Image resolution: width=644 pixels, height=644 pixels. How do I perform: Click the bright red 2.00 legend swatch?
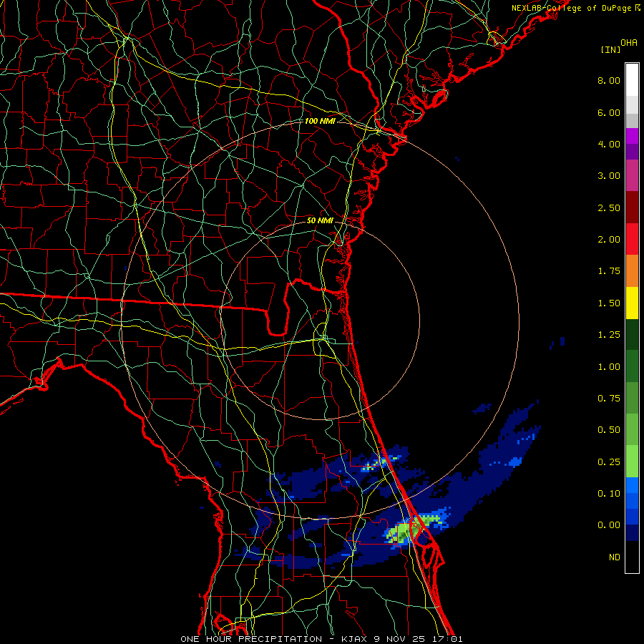click(x=632, y=239)
